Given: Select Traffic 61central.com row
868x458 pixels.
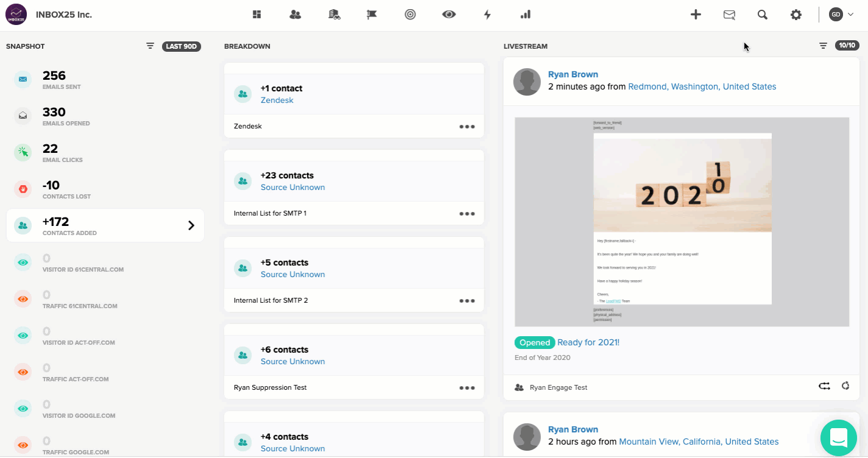Looking at the screenshot, I should [105, 298].
